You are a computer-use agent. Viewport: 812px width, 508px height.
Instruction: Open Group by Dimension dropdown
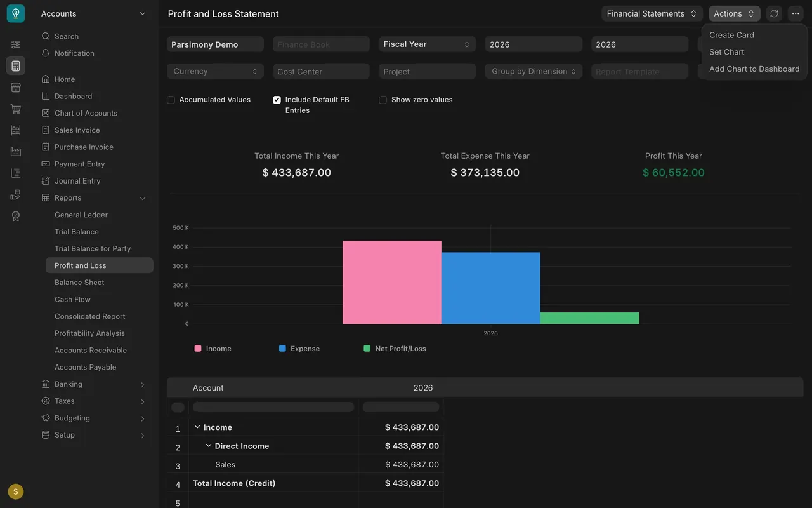[x=534, y=71]
